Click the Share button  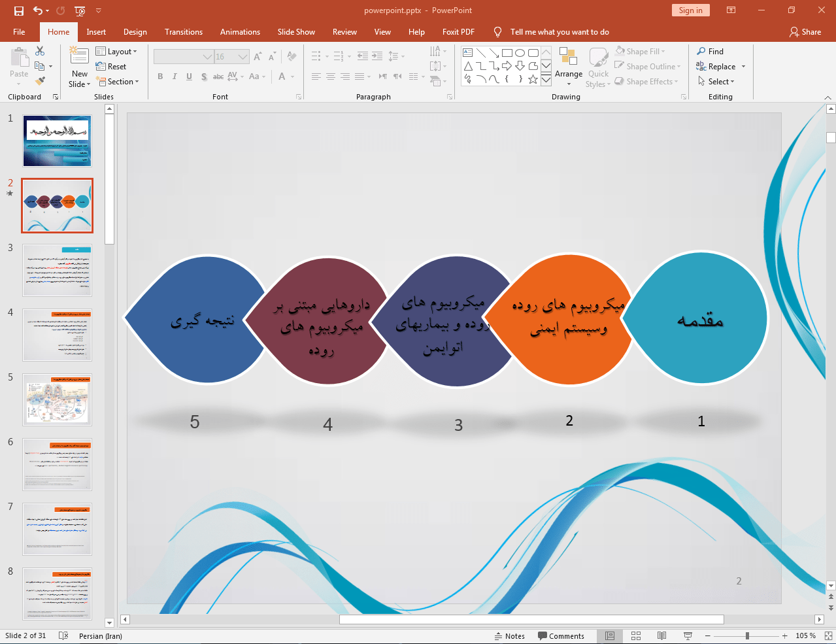805,31
